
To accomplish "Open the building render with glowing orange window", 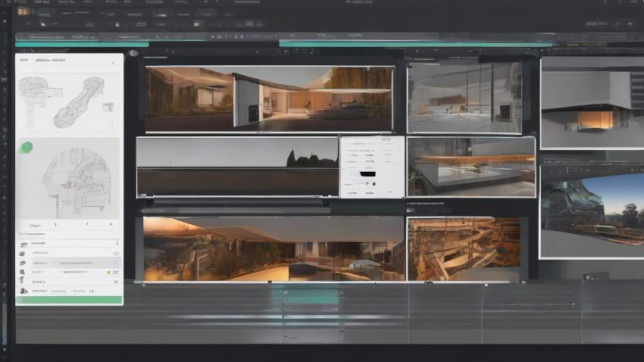I will [x=592, y=102].
